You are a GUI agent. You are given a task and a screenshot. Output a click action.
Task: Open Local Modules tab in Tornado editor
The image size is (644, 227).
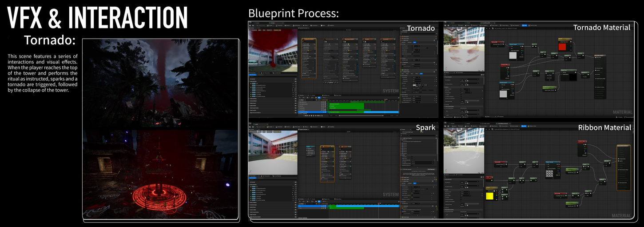(277, 73)
